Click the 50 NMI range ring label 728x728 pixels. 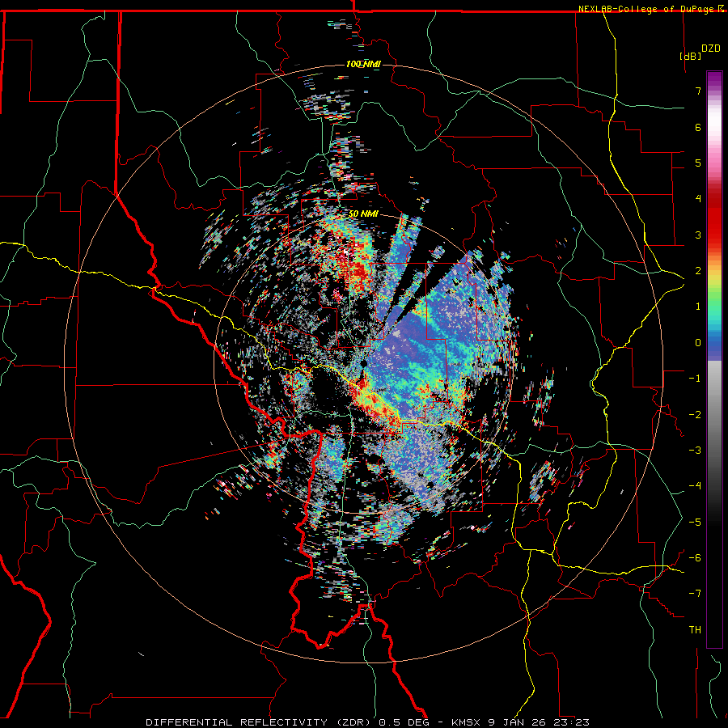363,214
